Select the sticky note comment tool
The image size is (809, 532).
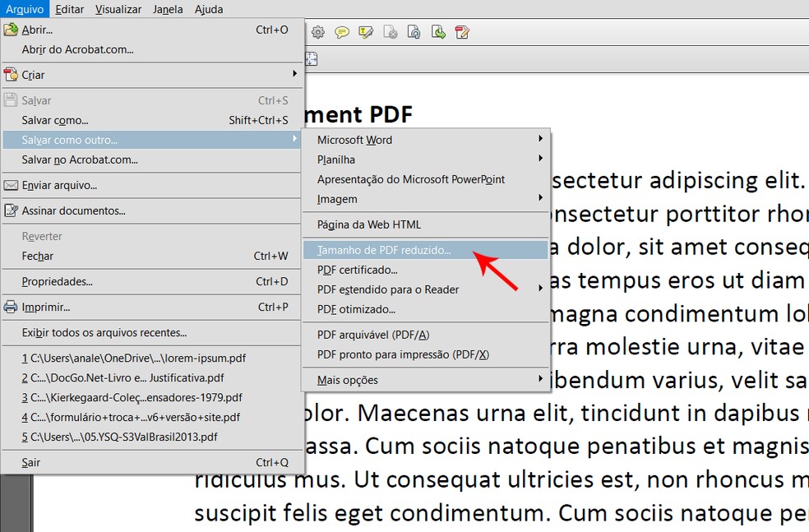[x=341, y=32]
